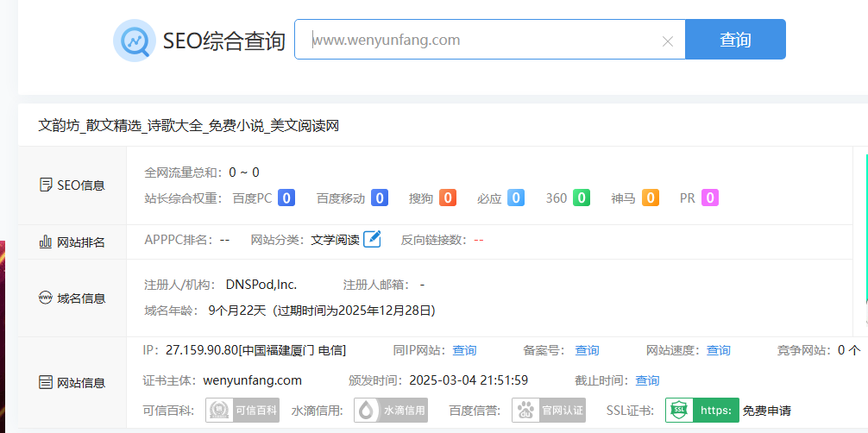Click the 百度PC weight badge
The image size is (868, 433).
tap(286, 198)
